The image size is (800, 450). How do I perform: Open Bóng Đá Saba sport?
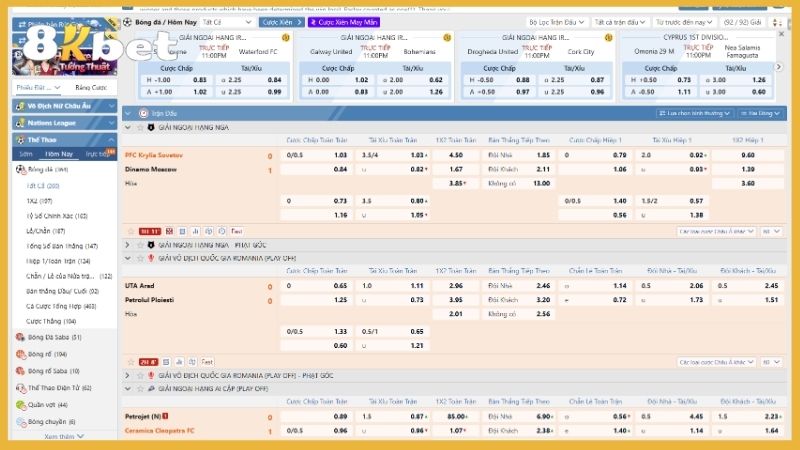[55, 337]
